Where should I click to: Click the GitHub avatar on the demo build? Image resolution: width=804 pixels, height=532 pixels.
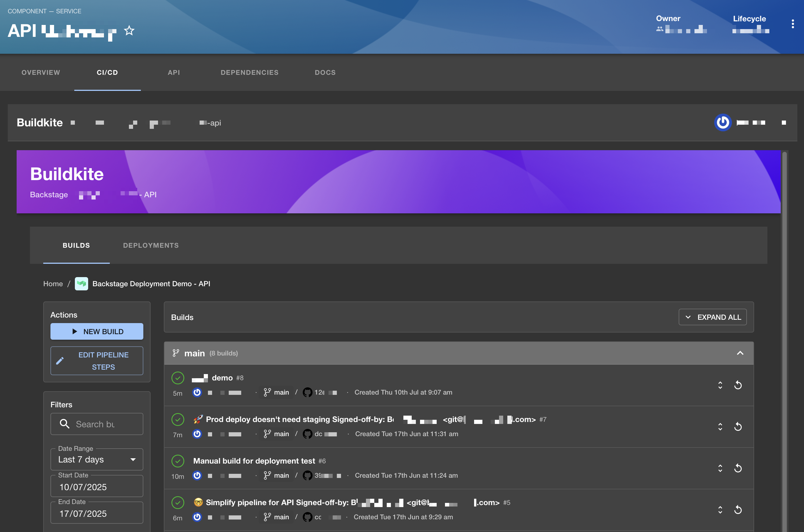click(x=308, y=392)
